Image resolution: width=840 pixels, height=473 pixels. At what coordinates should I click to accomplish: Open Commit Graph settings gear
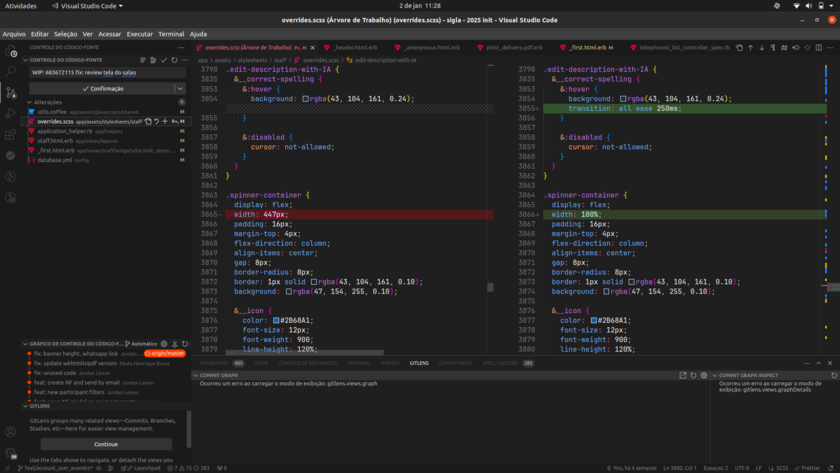click(x=704, y=376)
